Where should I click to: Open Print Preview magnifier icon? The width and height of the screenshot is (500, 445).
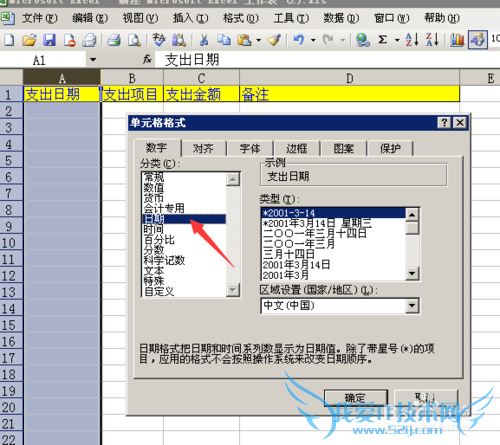point(134,40)
